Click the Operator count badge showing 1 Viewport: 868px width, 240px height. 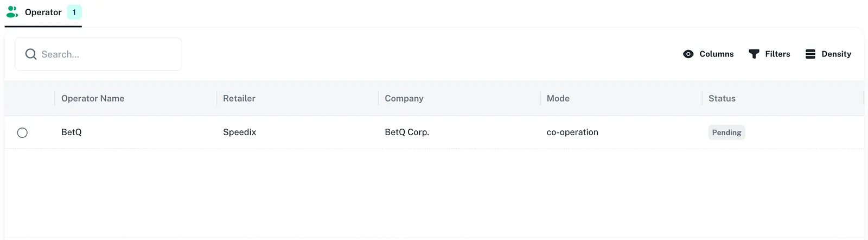click(x=74, y=12)
